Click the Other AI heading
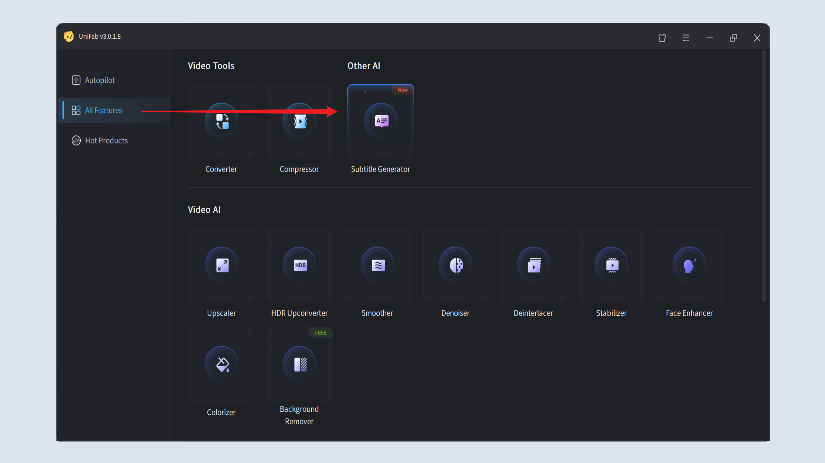 point(364,66)
